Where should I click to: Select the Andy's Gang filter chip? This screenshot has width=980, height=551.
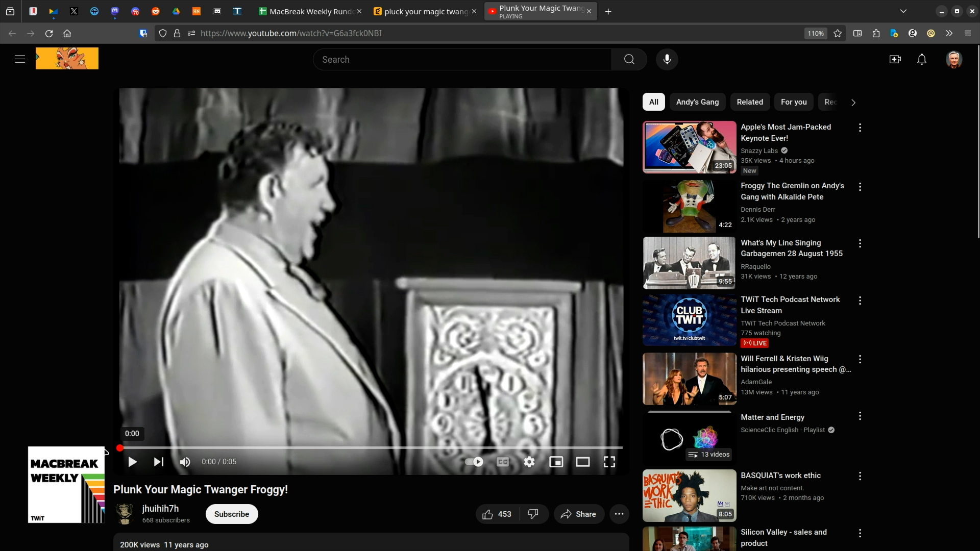697,102
